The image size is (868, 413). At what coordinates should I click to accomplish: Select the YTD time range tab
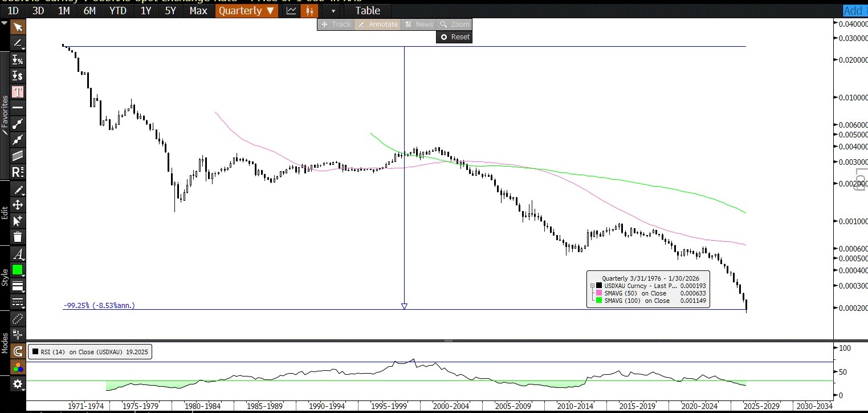pyautogui.click(x=118, y=11)
